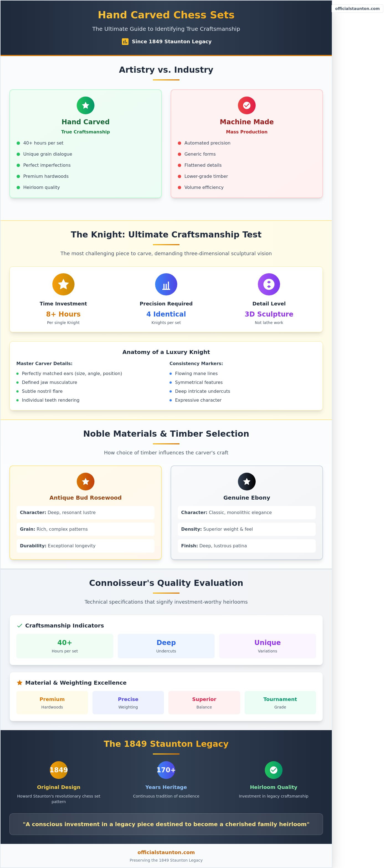The image size is (385, 868).
Task: Click the star beside Material & Weighting Excellence
Action: tap(19, 683)
